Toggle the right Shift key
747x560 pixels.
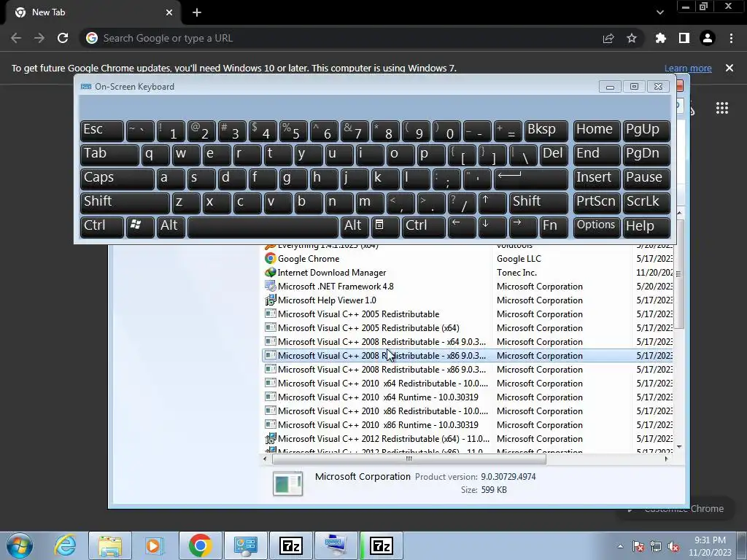tap(538, 203)
